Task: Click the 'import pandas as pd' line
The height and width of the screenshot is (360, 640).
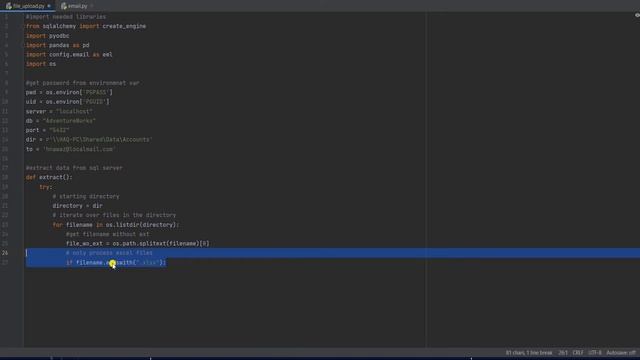Action: (x=57, y=45)
